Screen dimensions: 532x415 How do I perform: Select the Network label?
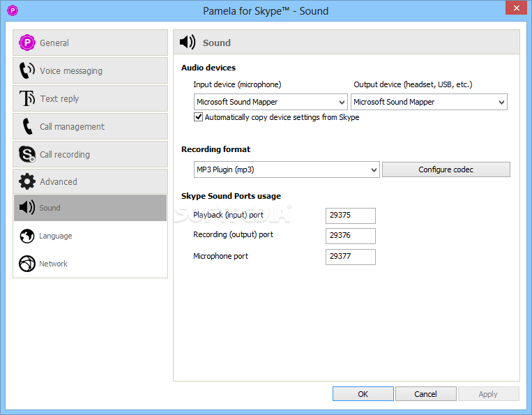53,264
